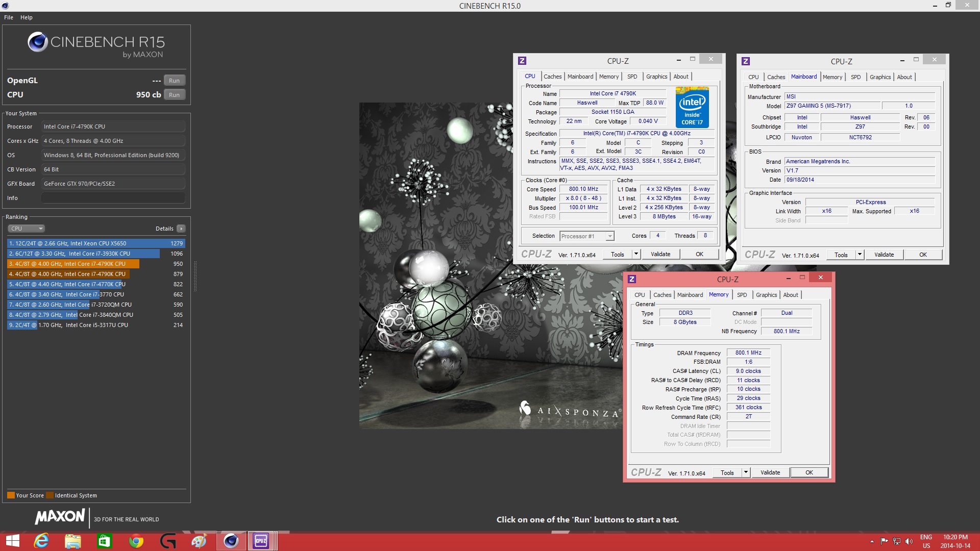Expand ranking Details arrow button

(x=181, y=229)
